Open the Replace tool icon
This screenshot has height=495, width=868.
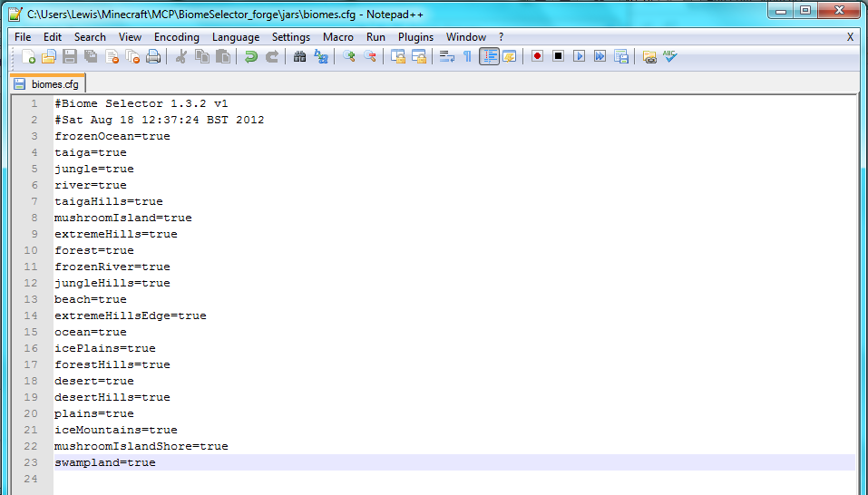(321, 56)
